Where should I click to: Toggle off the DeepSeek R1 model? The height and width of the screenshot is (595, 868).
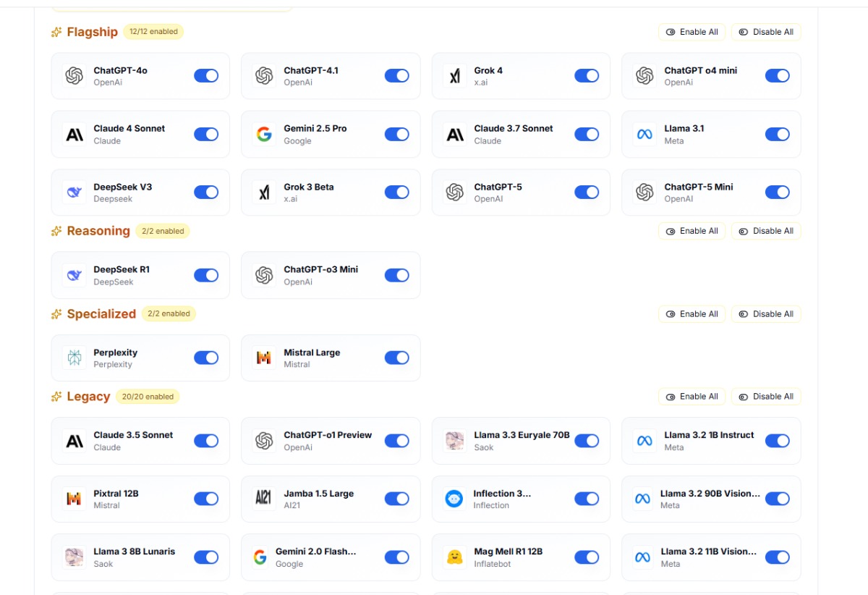tap(206, 275)
